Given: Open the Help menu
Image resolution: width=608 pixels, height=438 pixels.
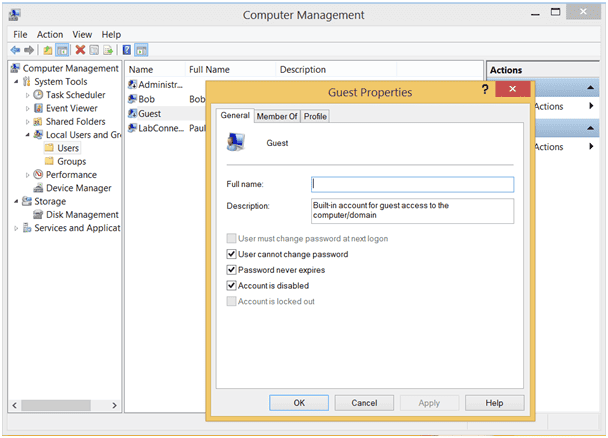Looking at the screenshot, I should pos(111,34).
